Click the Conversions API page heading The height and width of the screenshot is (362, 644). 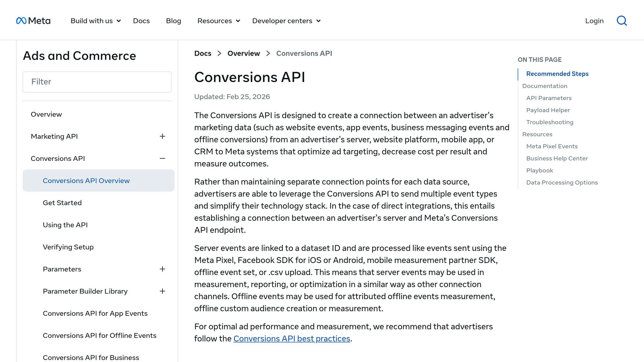(250, 77)
